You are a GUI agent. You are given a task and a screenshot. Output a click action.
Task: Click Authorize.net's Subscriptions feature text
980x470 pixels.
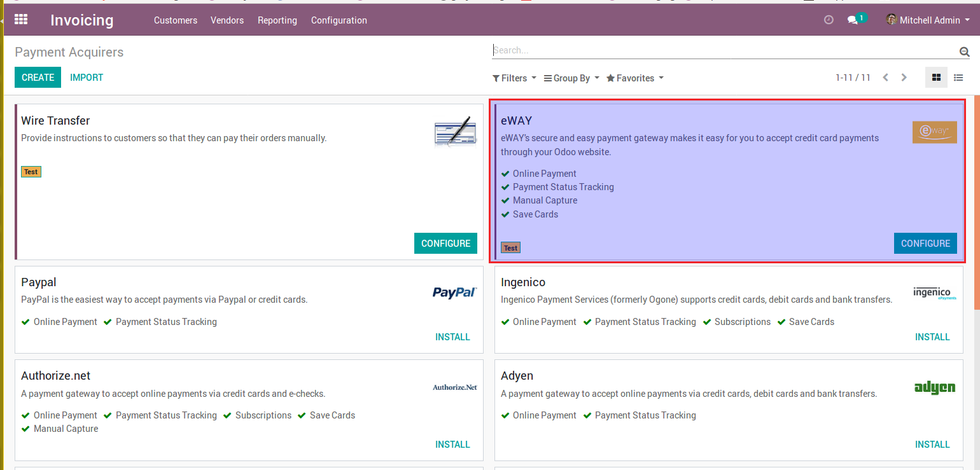[263, 415]
